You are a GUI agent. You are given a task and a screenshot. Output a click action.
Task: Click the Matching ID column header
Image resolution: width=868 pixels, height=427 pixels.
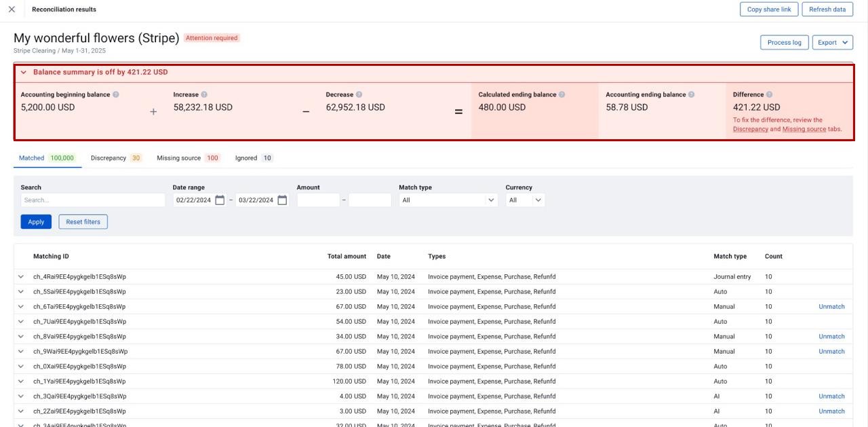(51, 257)
